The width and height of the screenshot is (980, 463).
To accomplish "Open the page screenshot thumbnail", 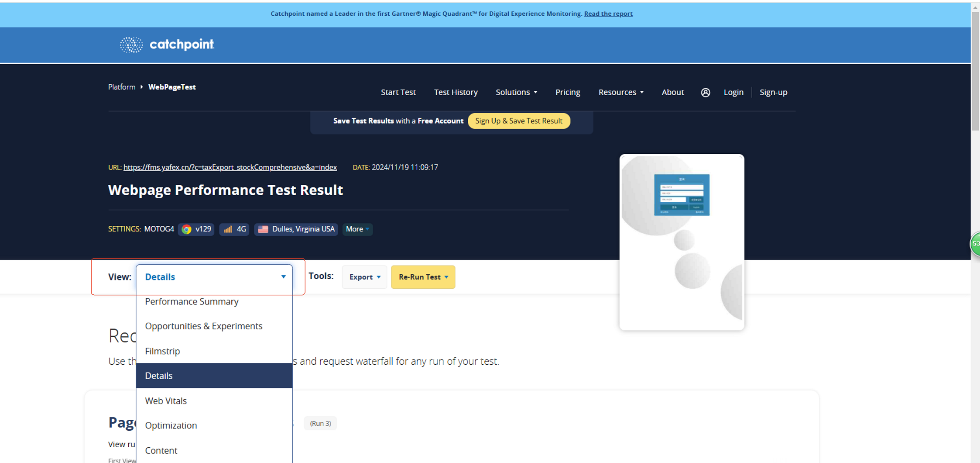I will (682, 242).
